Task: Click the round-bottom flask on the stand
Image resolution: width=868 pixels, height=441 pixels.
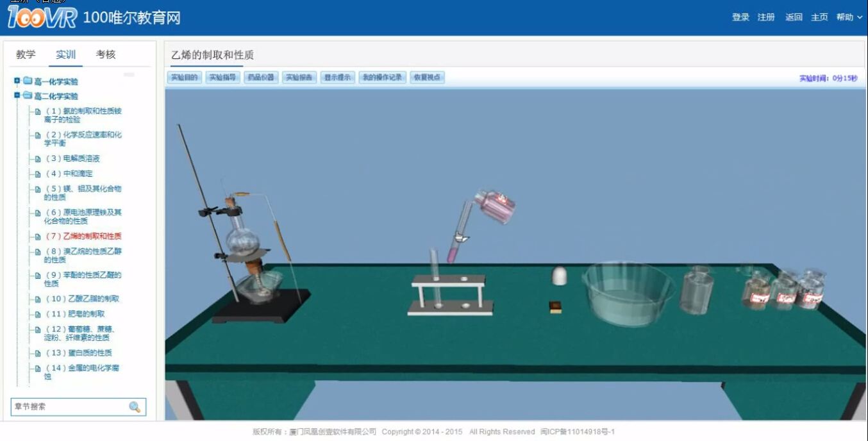Action: pyautogui.click(x=243, y=238)
